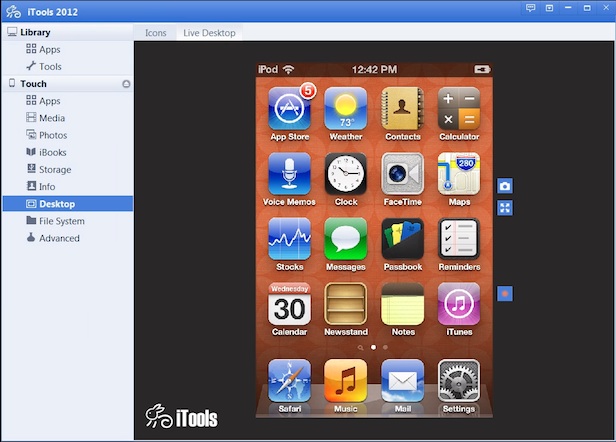Screen dimensions: 616x442
Task: Tap the Voice Memos app icon
Action: click(x=289, y=174)
